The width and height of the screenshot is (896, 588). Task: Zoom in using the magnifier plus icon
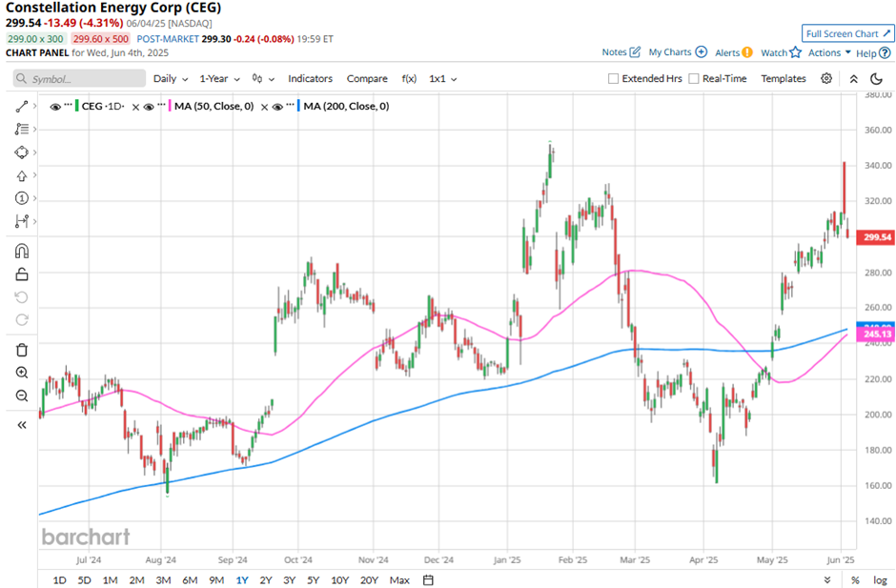click(22, 373)
